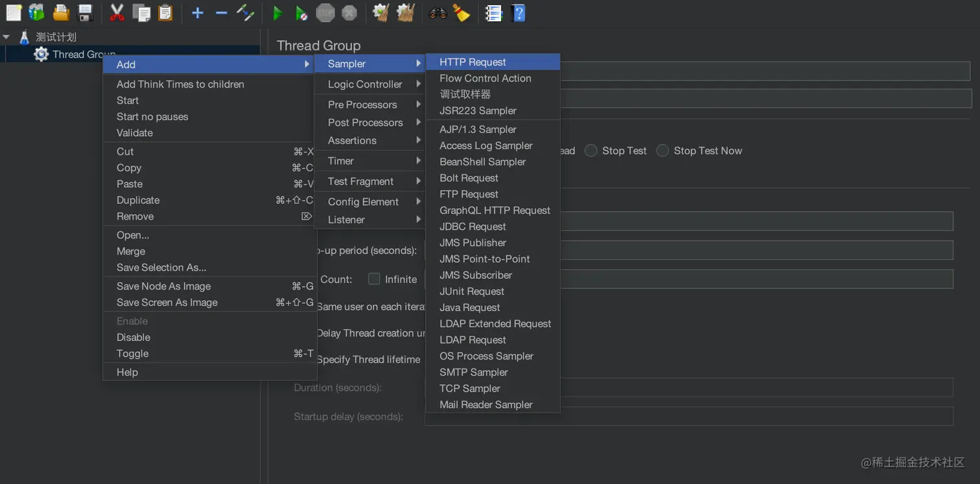Click the Cut scissors toolbar icon
This screenshot has width=980, height=484.
coord(117,12)
